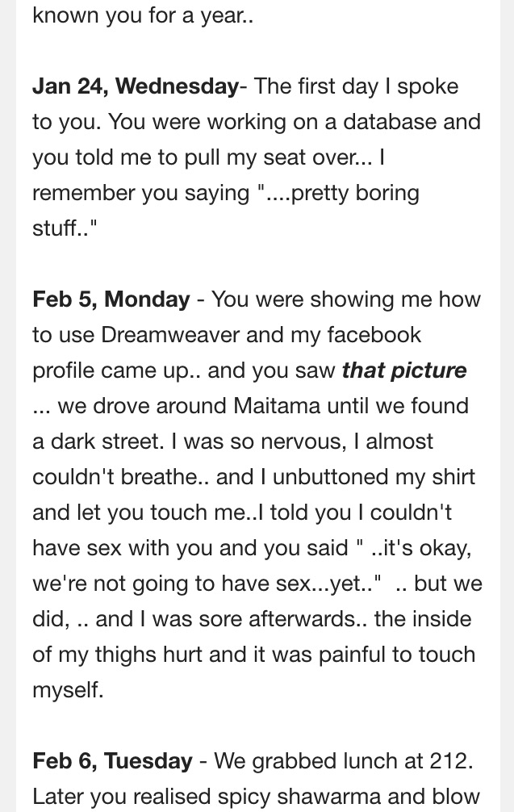
Task: Click the phrase 'pretty boring' in the quote
Action: (x=355, y=194)
